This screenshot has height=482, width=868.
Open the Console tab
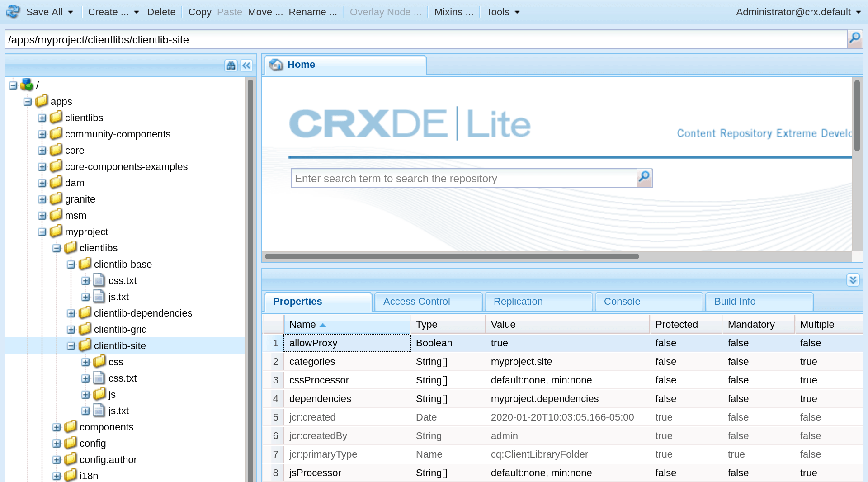pyautogui.click(x=649, y=302)
